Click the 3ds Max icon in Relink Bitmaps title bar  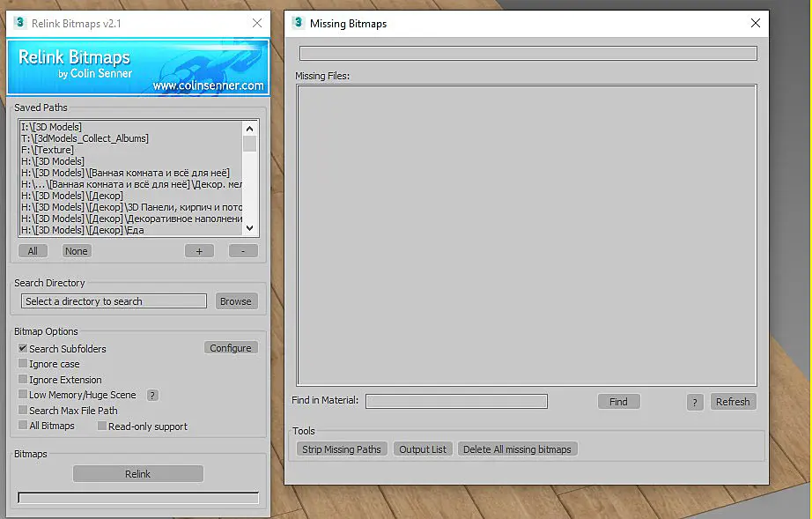[x=20, y=23]
